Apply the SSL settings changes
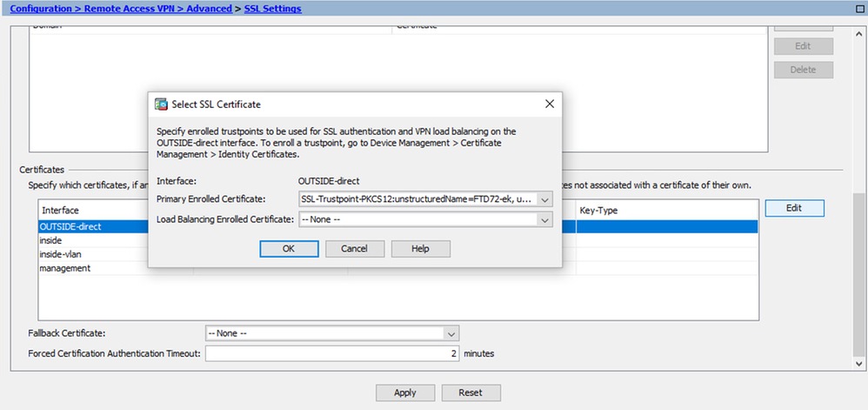868x410 pixels. click(405, 393)
